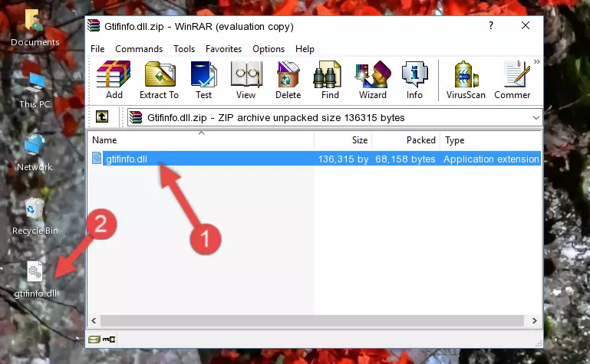590x364 pixels.
Task: Sort list by Type column
Action: [491, 140]
